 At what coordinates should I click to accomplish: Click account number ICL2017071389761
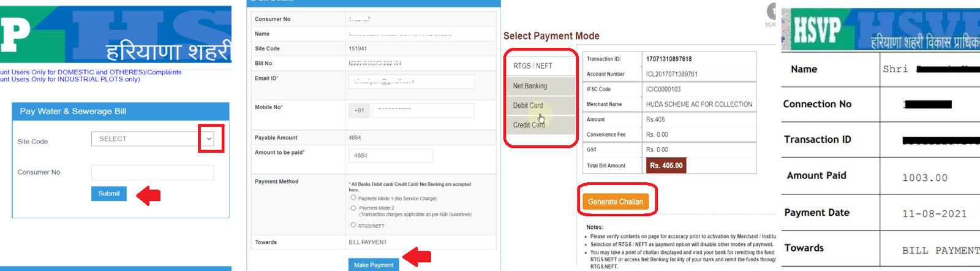(671, 74)
